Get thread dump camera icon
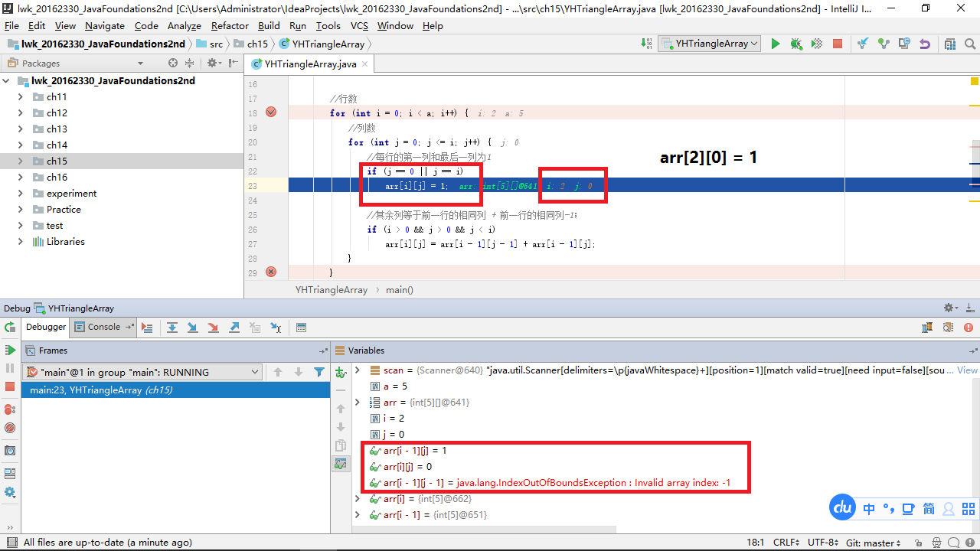 point(10,450)
